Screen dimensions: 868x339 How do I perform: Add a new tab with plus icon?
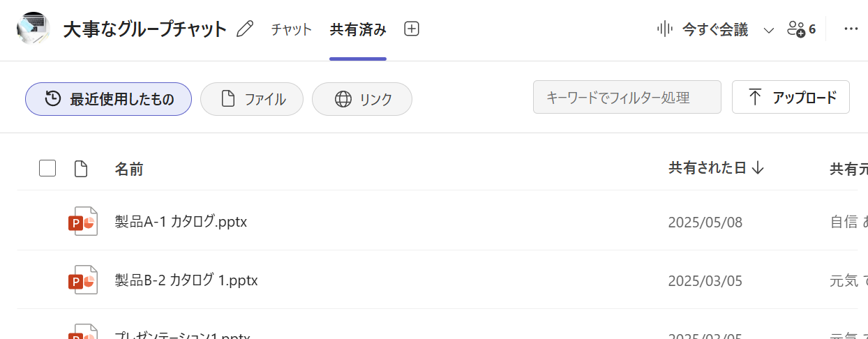coord(412,29)
